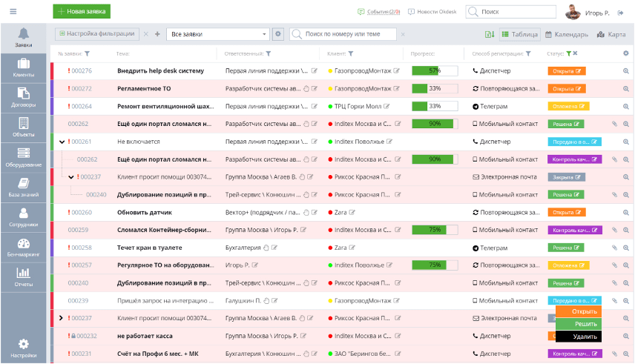
Task: Open the hamburger menu icon
Action: (13, 12)
